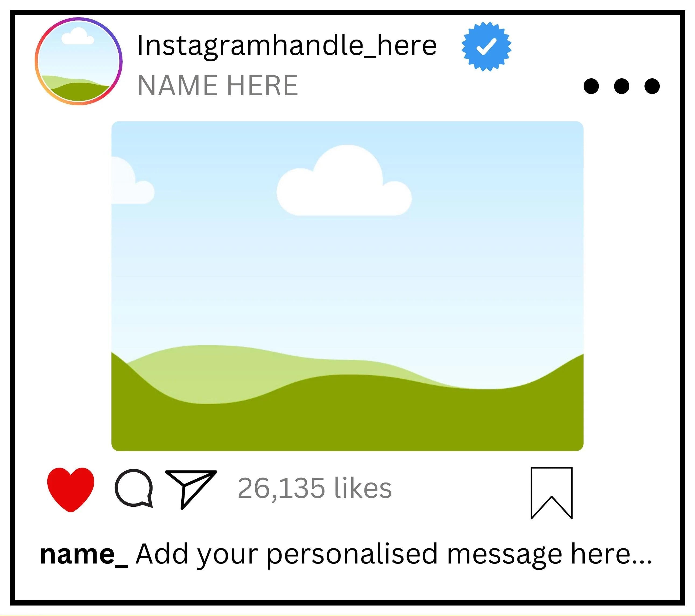Open the circular profile picture story
Viewport: 695px width, 616px height.
(x=79, y=61)
